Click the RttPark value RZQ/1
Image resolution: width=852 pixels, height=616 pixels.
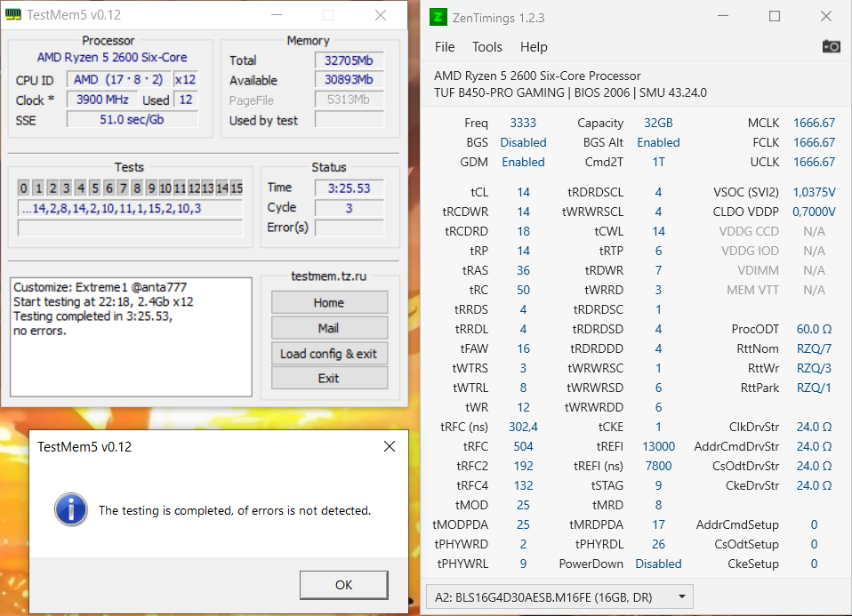814,388
